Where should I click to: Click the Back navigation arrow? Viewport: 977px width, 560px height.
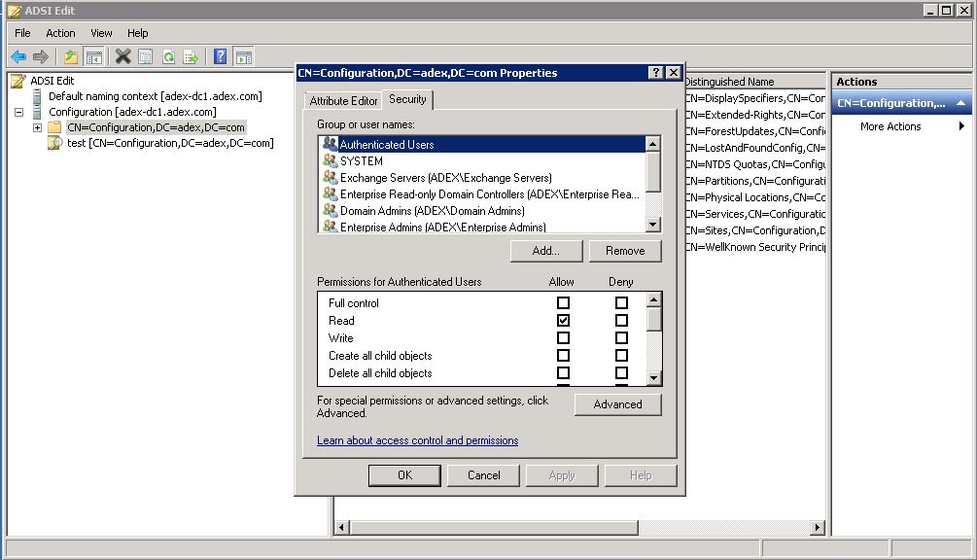(17, 55)
